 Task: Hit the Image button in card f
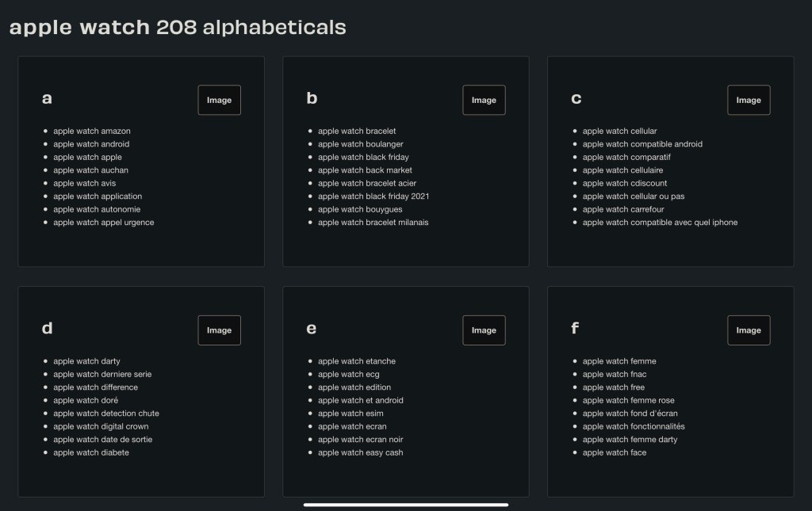748,330
